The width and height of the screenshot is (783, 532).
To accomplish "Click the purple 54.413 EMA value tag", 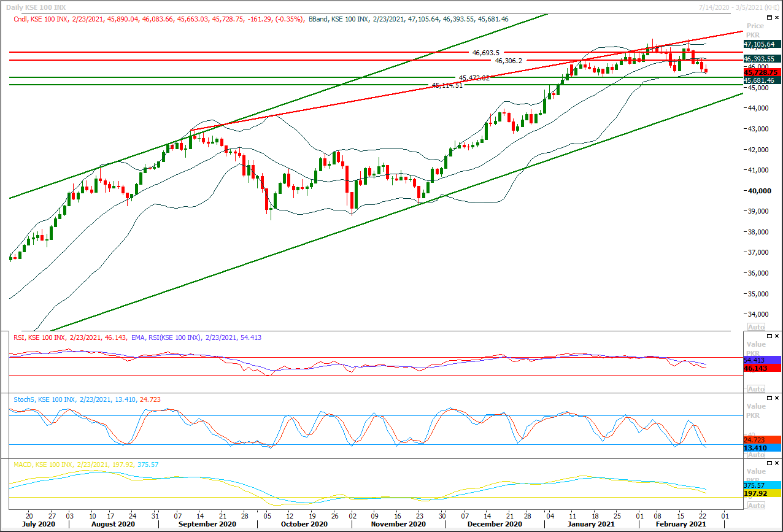I will (x=762, y=360).
